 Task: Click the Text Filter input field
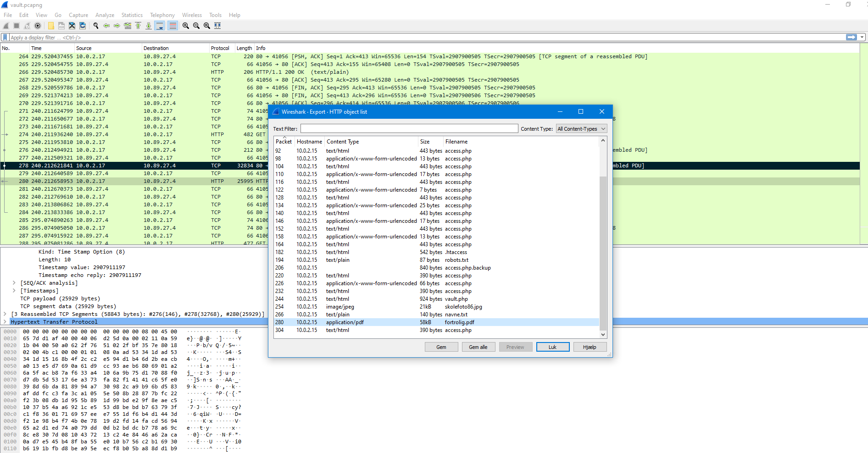409,129
